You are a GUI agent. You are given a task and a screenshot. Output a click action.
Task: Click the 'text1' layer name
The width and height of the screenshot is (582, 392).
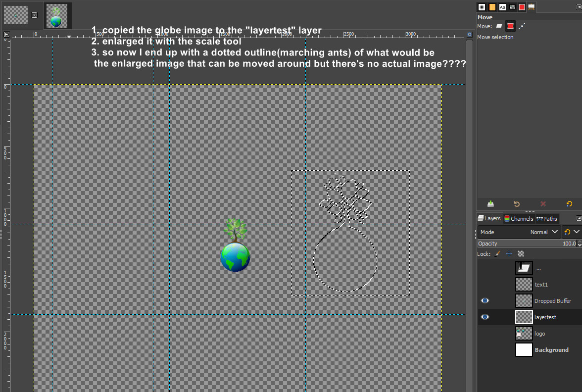click(x=541, y=284)
